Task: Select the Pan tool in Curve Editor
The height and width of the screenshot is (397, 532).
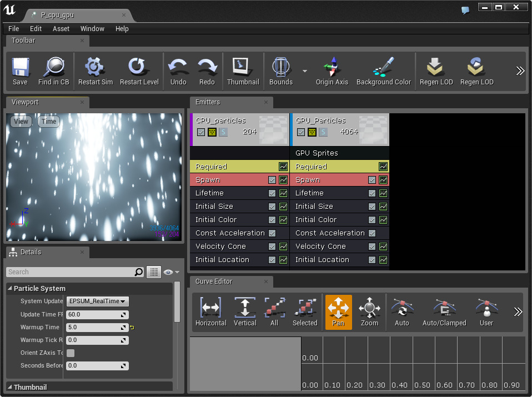Action: point(338,311)
